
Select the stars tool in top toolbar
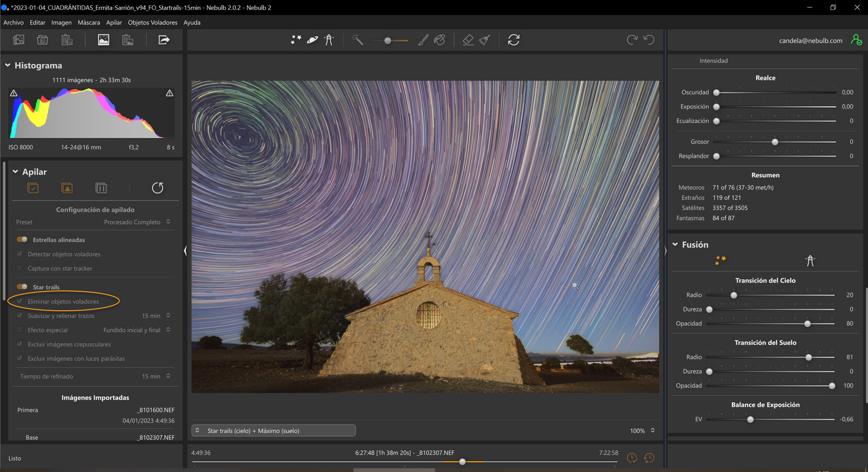[296, 40]
